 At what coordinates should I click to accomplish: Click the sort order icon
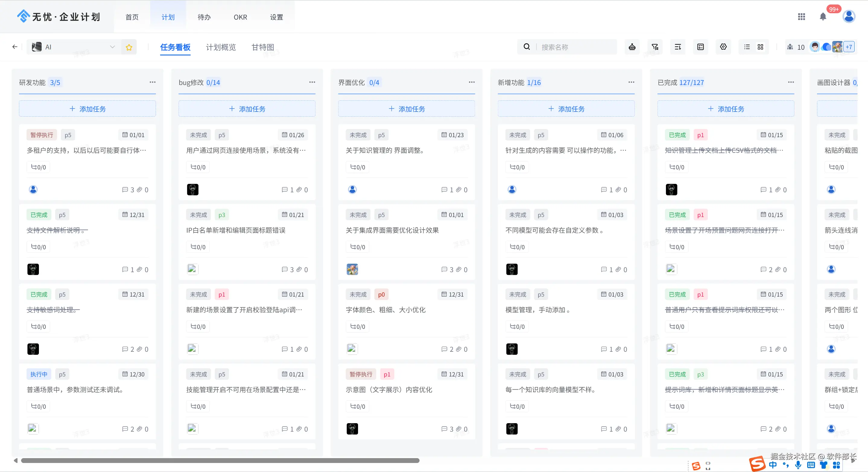click(678, 47)
